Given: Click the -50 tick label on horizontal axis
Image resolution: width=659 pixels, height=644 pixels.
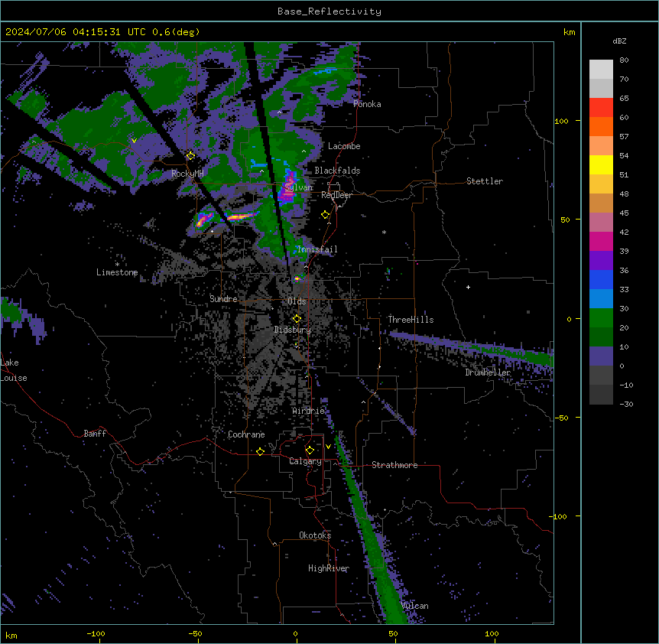Looking at the screenshot, I should click(x=195, y=633).
